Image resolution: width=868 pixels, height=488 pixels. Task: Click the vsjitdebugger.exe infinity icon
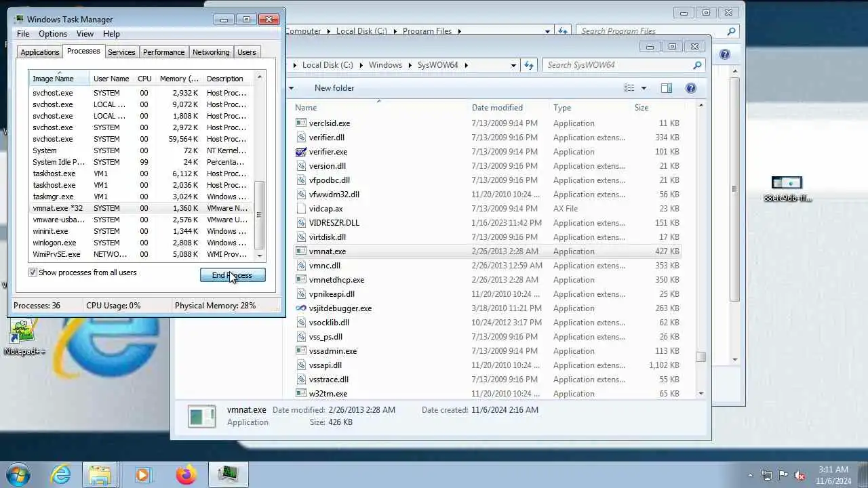301,308
